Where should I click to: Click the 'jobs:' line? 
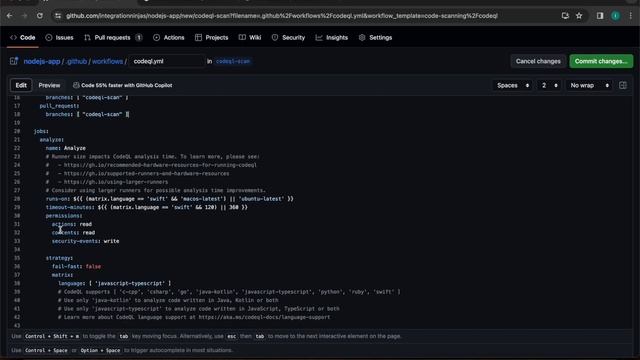click(41, 131)
